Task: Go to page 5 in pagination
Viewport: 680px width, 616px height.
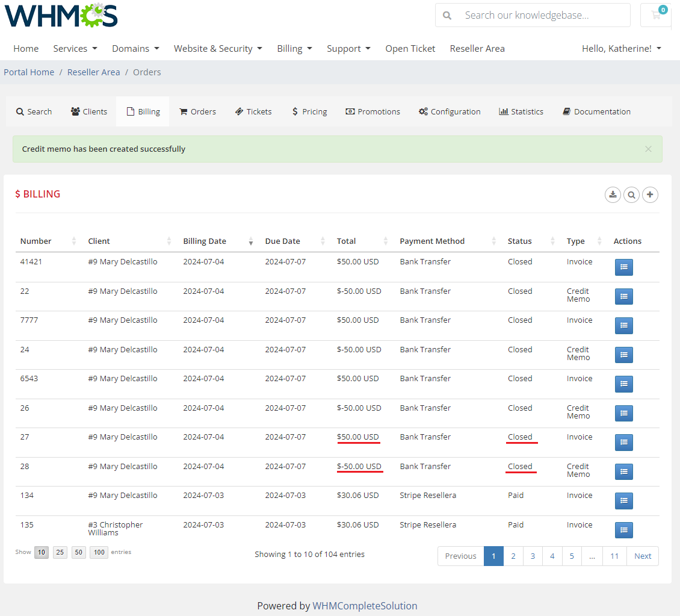Action: [572, 556]
